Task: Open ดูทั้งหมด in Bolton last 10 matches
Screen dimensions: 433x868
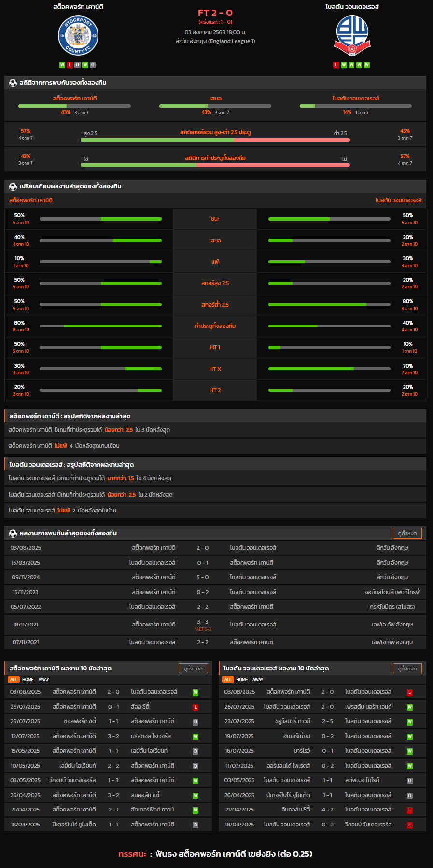Action: click(407, 669)
